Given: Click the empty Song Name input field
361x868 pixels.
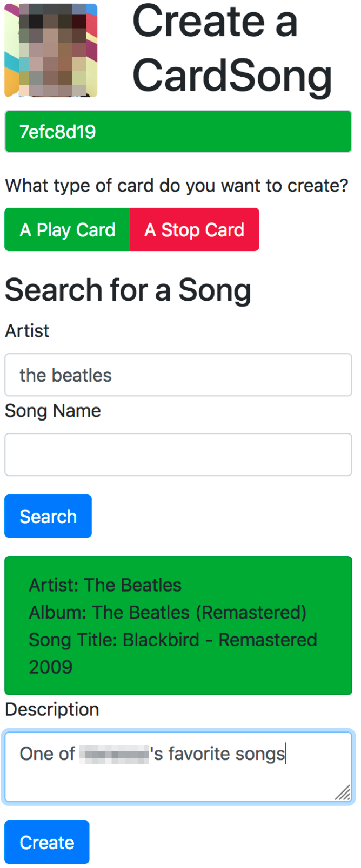Looking at the screenshot, I should 178,455.
